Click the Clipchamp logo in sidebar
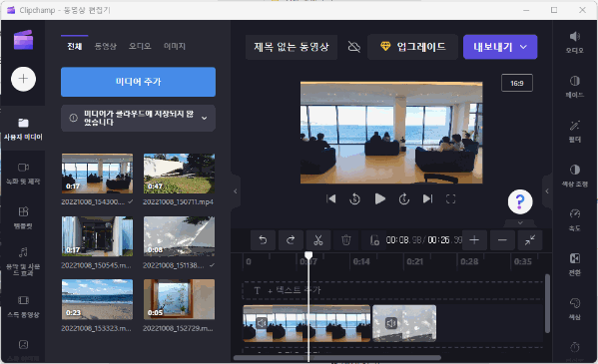Image resolution: width=598 pixels, height=364 pixels. pos(23,40)
